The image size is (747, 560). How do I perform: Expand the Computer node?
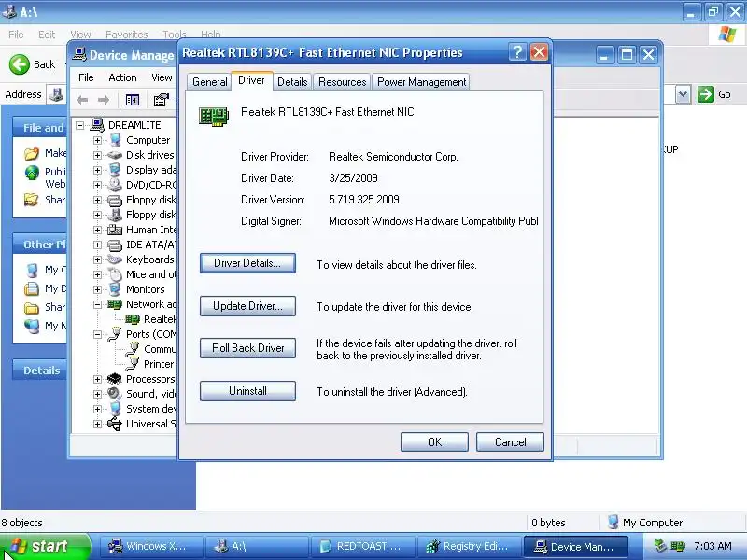pos(97,140)
